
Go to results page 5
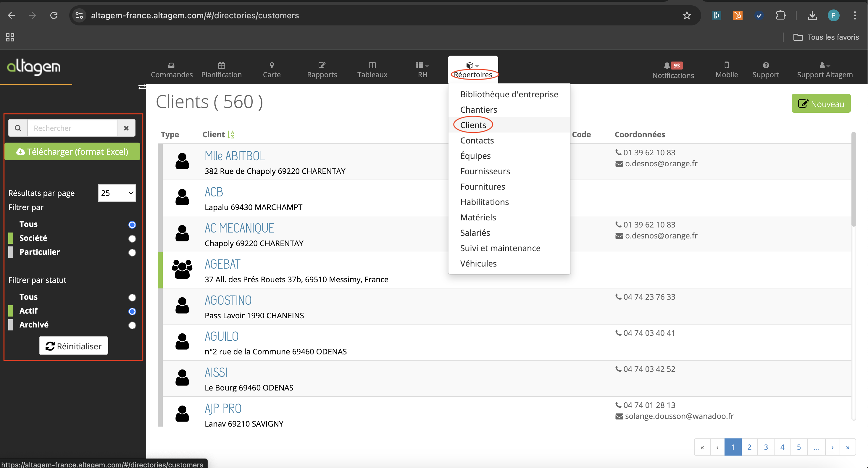tap(798, 447)
